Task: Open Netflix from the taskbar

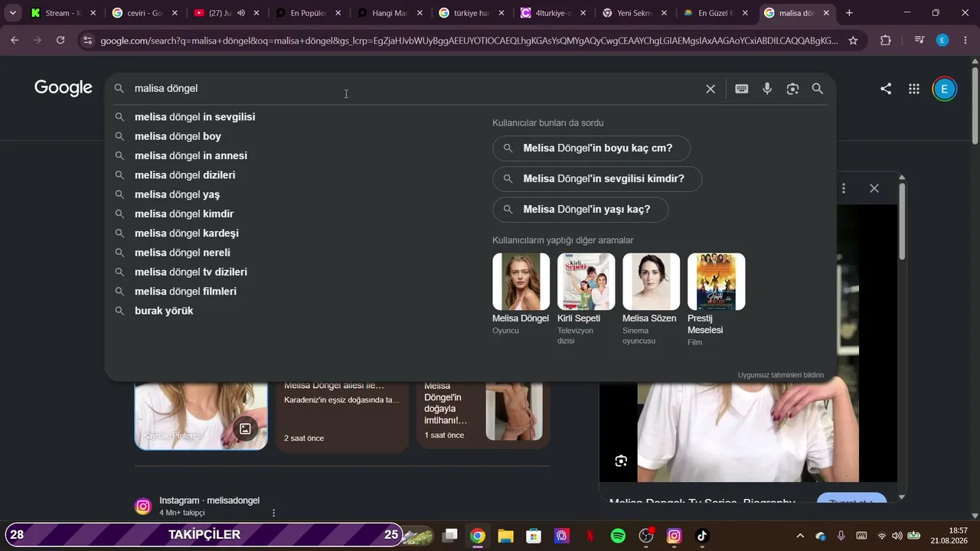Action: click(x=590, y=536)
